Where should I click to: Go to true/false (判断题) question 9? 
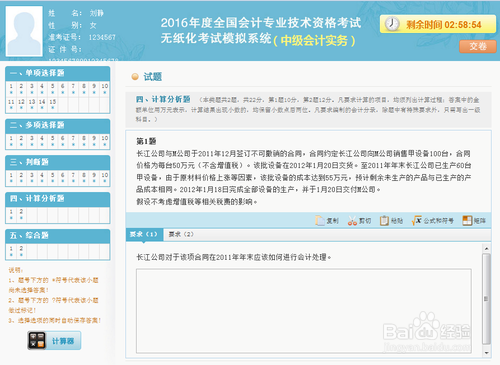[x=94, y=178]
